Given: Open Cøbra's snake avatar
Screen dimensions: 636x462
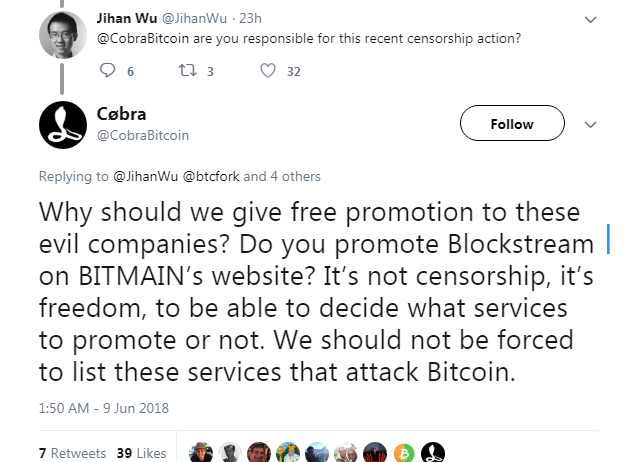Looking at the screenshot, I should click(x=61, y=124).
